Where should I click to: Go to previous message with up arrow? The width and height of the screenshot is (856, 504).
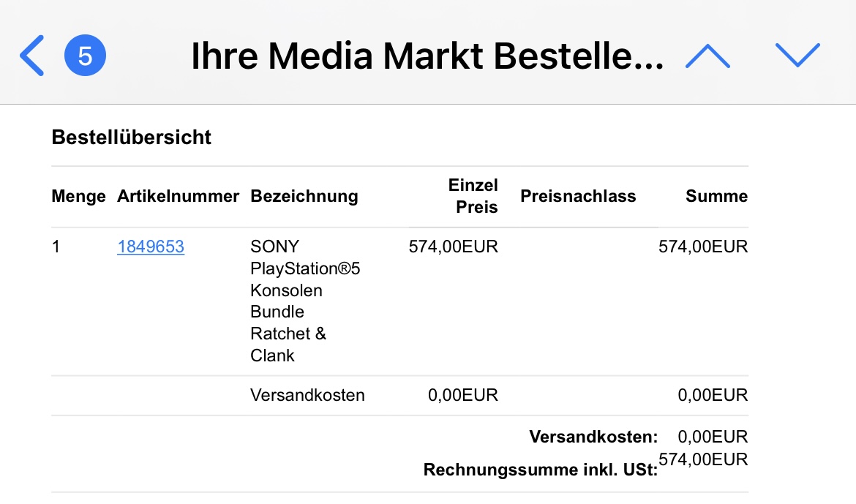707,56
